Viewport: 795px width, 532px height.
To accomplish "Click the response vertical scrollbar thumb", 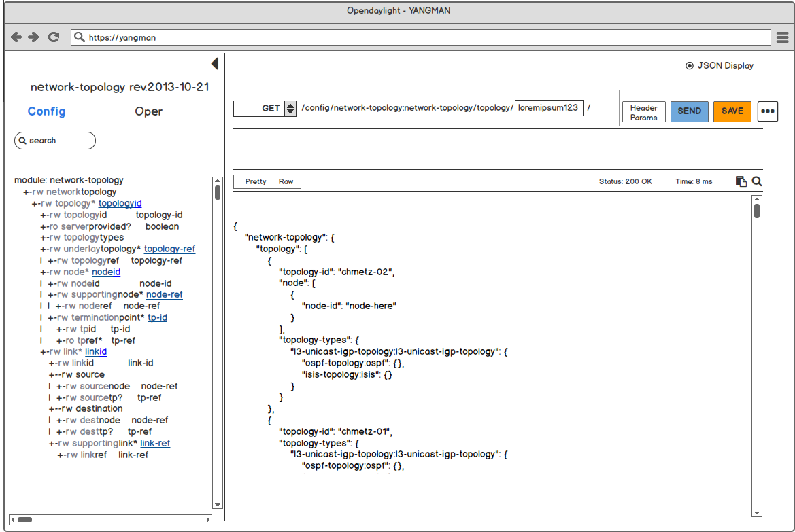I will (x=756, y=211).
